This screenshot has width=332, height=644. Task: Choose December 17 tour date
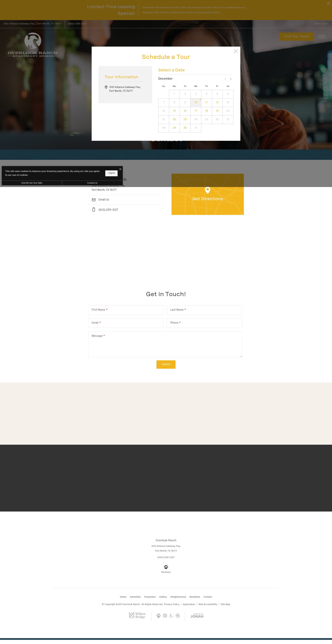196,111
